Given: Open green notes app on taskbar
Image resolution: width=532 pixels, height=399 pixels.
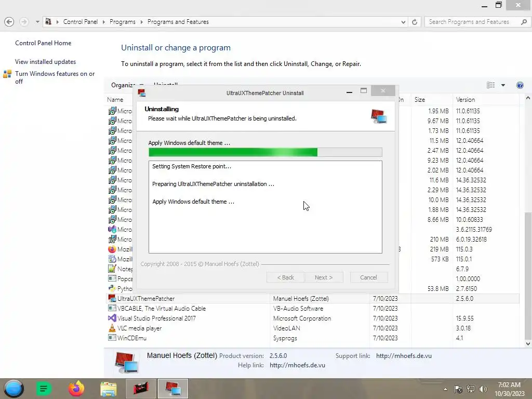Looking at the screenshot, I should click(44, 389).
